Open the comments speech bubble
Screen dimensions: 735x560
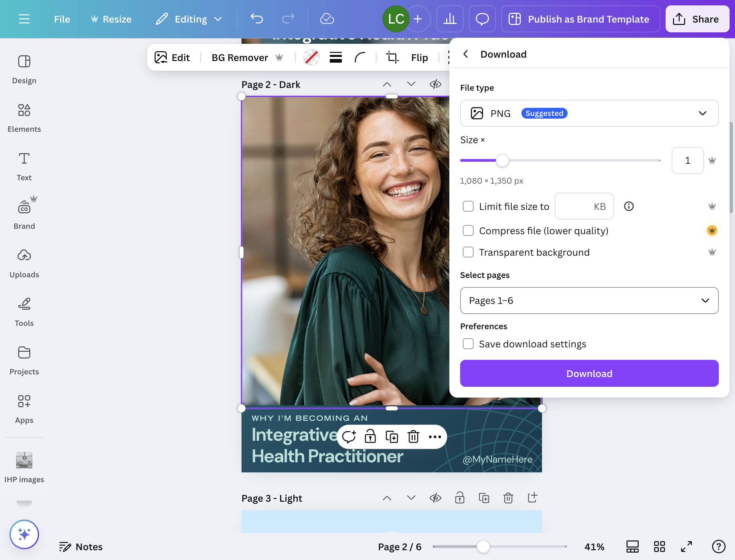[x=482, y=19]
